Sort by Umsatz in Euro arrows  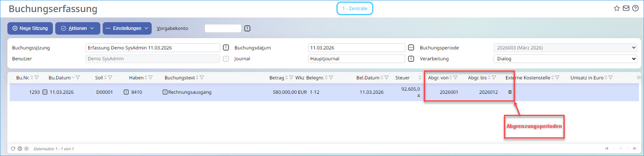[606, 77]
